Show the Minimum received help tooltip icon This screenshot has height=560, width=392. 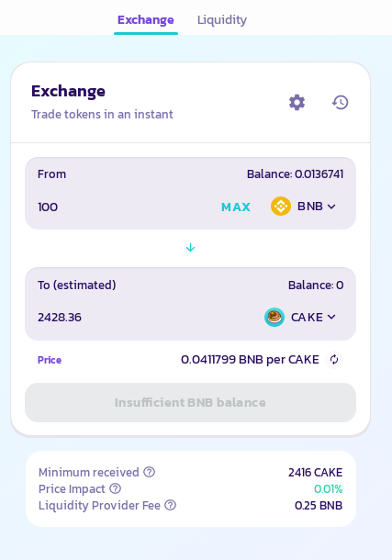[x=150, y=472]
